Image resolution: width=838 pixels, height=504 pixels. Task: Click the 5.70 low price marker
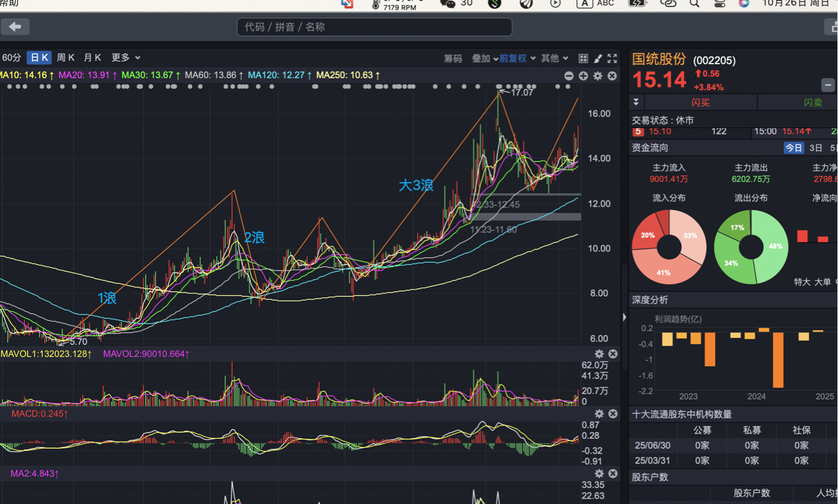coord(78,342)
